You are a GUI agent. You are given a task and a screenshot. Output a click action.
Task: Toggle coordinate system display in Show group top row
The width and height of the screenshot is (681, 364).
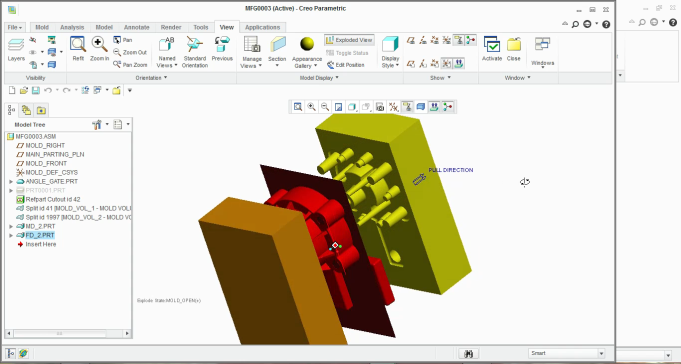446,40
